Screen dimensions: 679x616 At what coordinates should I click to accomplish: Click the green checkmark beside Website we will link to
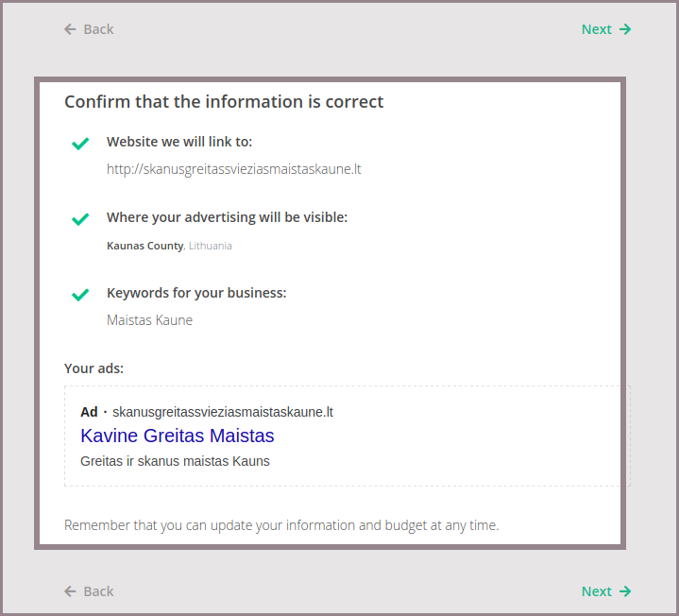[x=80, y=144]
